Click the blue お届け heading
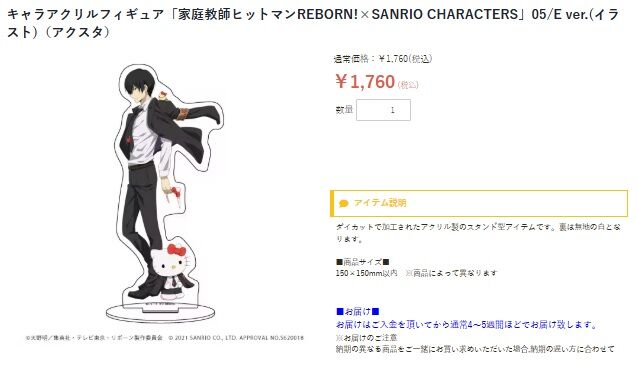Viewport: 637px width, 372px height. tap(358, 311)
